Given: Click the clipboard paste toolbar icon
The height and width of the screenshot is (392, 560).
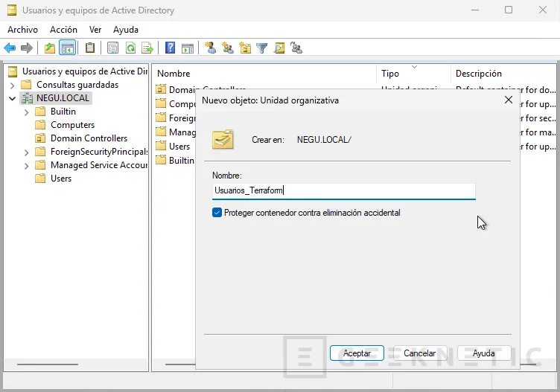Looking at the screenshot, I should pyautogui.click(x=90, y=48).
